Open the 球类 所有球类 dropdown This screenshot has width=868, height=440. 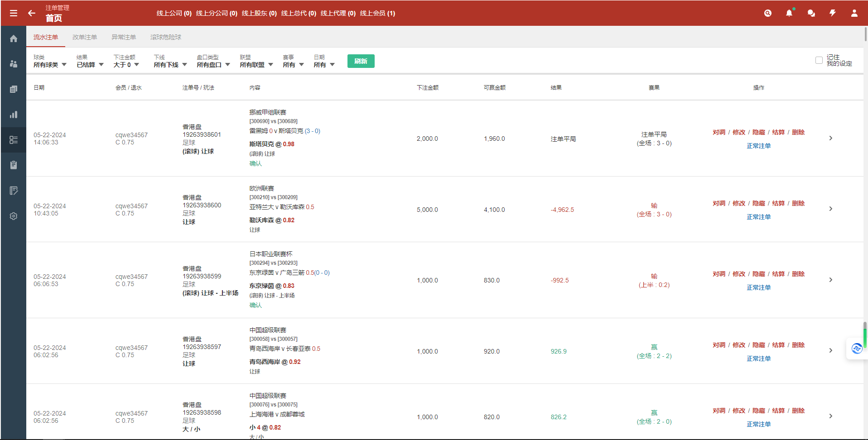click(50, 65)
